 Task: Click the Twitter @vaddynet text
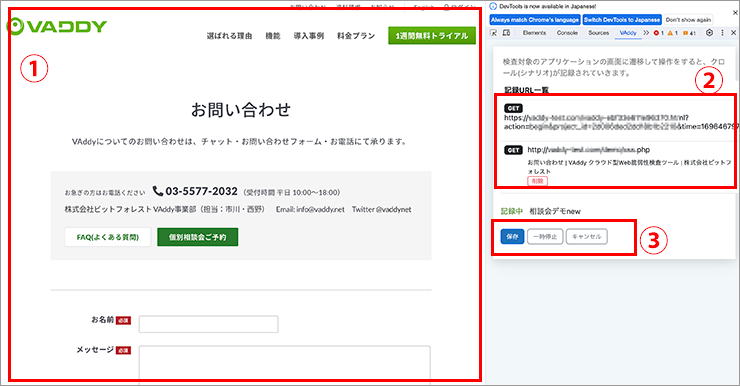point(381,209)
